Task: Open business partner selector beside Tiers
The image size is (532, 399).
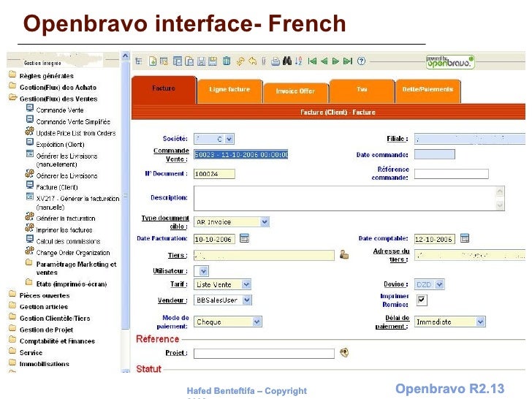Action: pyautogui.click(x=344, y=254)
